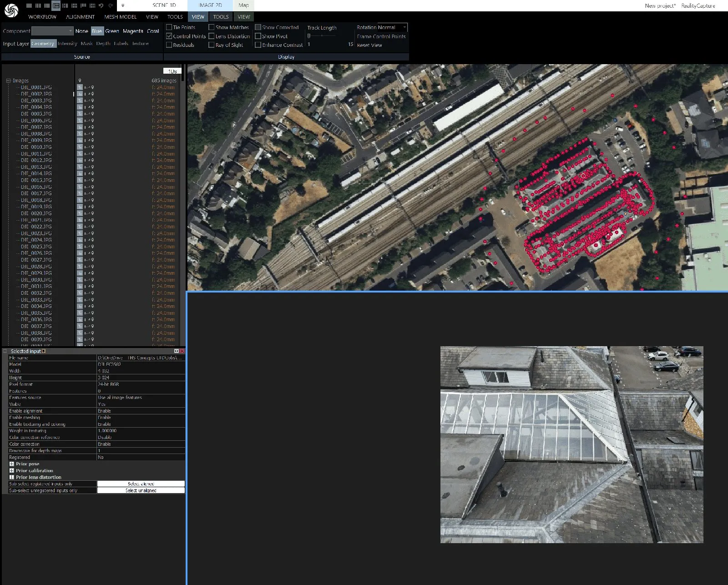Click the Redo arrow icon
Viewport: 728px width, 585px height.
pos(110,5)
